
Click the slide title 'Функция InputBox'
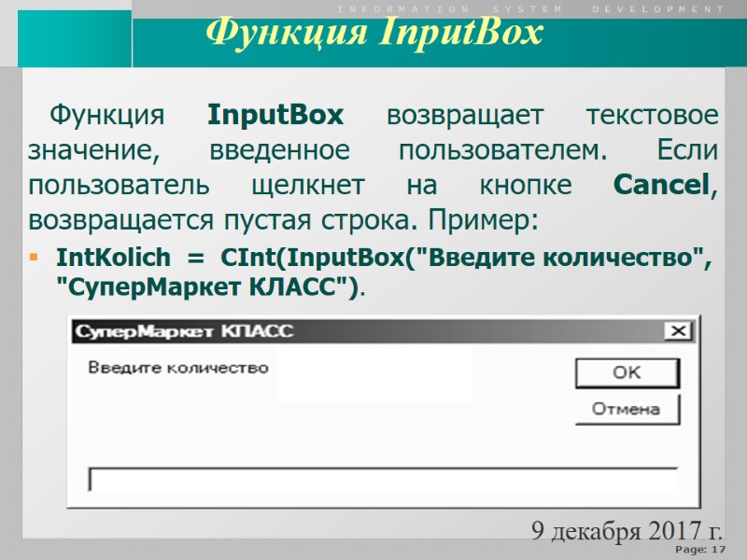point(374,33)
